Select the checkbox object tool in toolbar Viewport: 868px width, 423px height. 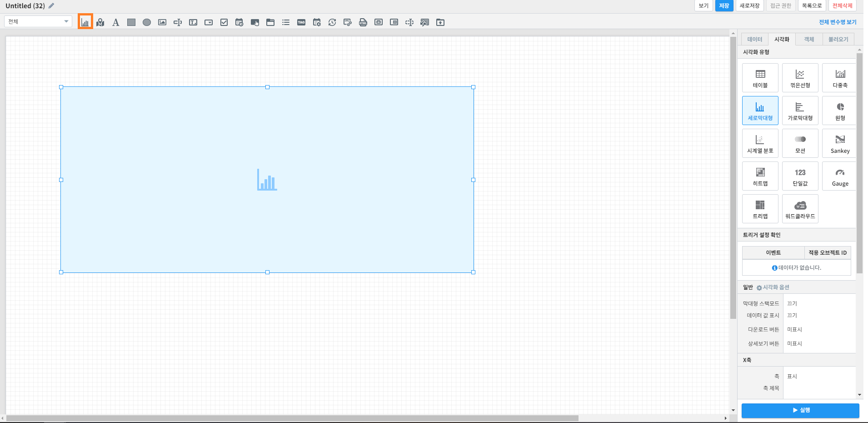(x=224, y=22)
